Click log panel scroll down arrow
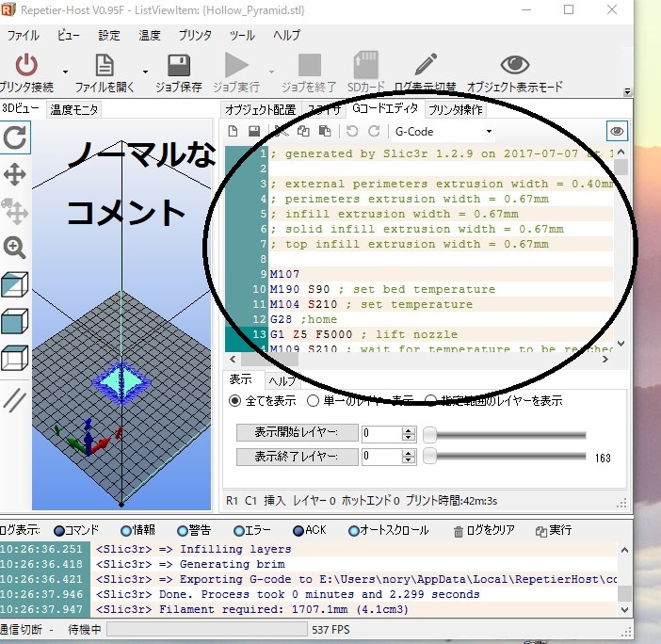Viewport: 661px width, 644px height. [x=624, y=610]
